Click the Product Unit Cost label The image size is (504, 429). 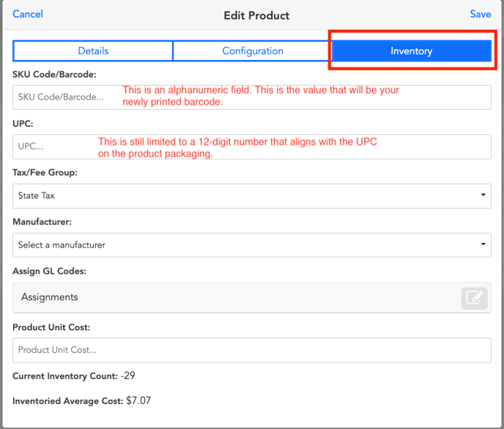tap(51, 327)
